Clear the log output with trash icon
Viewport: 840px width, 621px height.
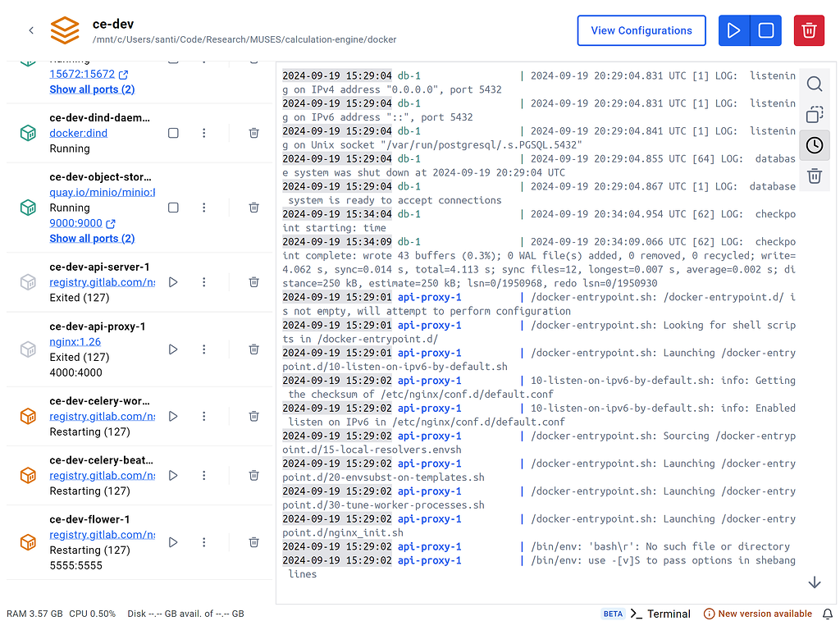(815, 176)
